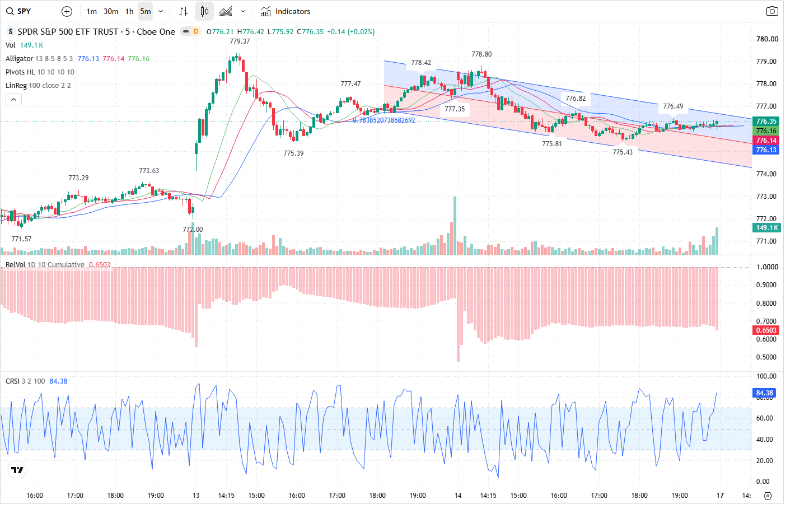The height and width of the screenshot is (532, 795).
Task: Click the 775.43 pivot low label
Action: 623,152
